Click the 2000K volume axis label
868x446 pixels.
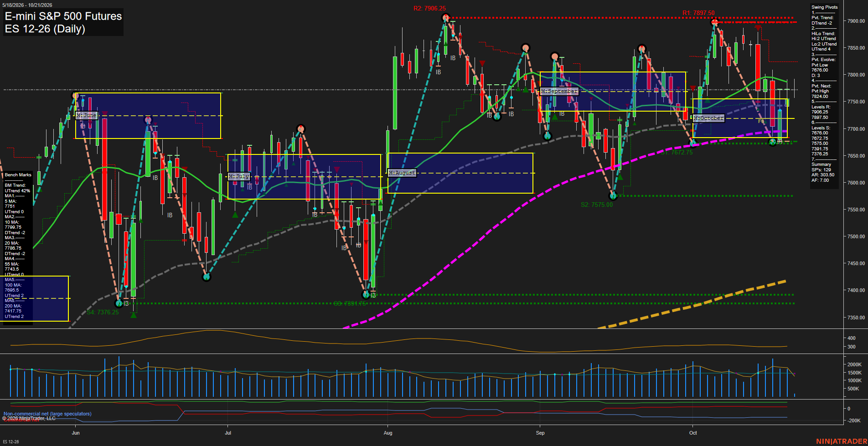point(855,364)
